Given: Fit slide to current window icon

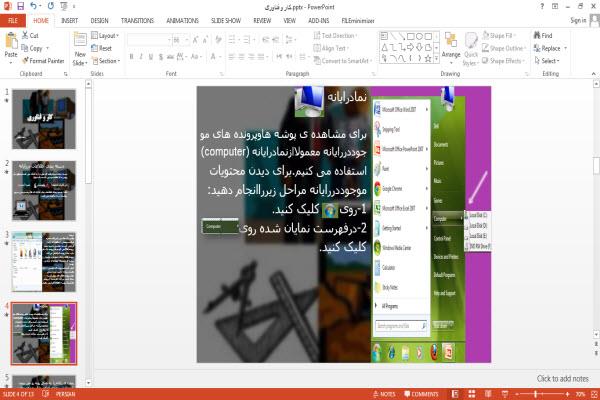Looking at the screenshot, I should (594, 394).
